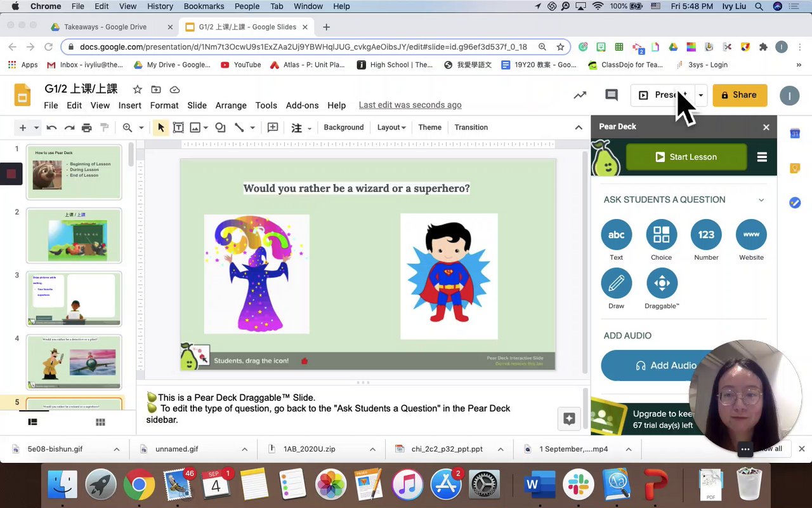Open the File menu in Slides

tap(51, 105)
